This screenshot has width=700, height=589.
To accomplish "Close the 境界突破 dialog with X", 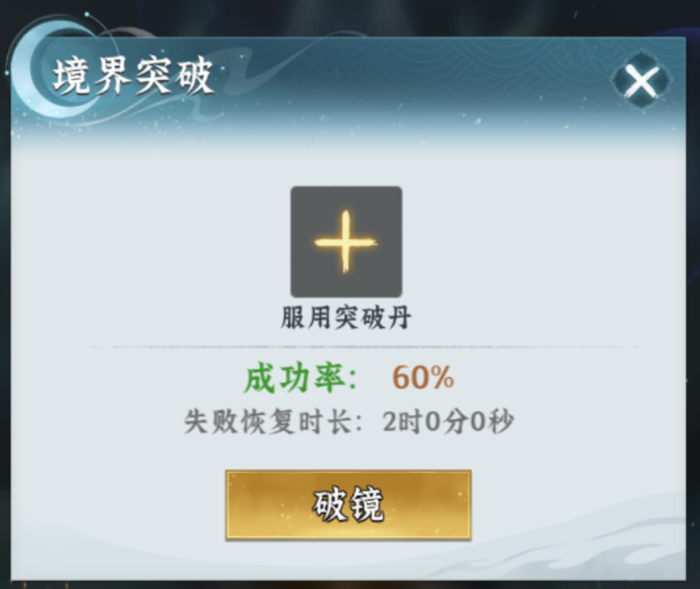I will pyautogui.click(x=642, y=81).
